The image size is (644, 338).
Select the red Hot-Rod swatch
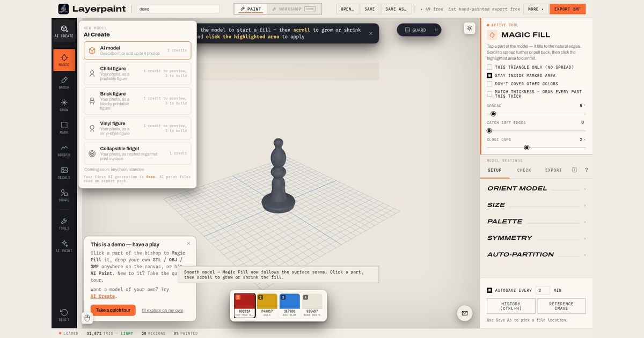[x=245, y=305]
